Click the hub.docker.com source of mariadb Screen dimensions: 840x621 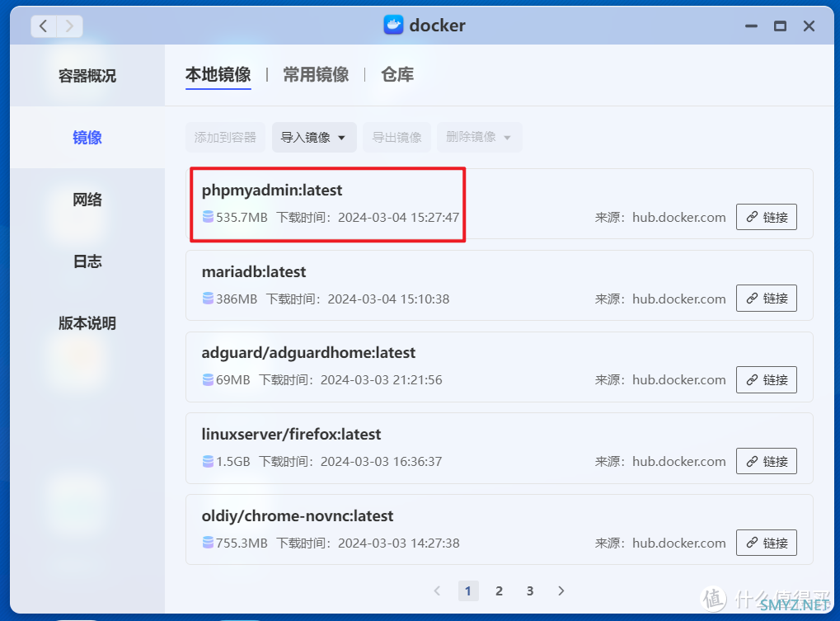[678, 299]
